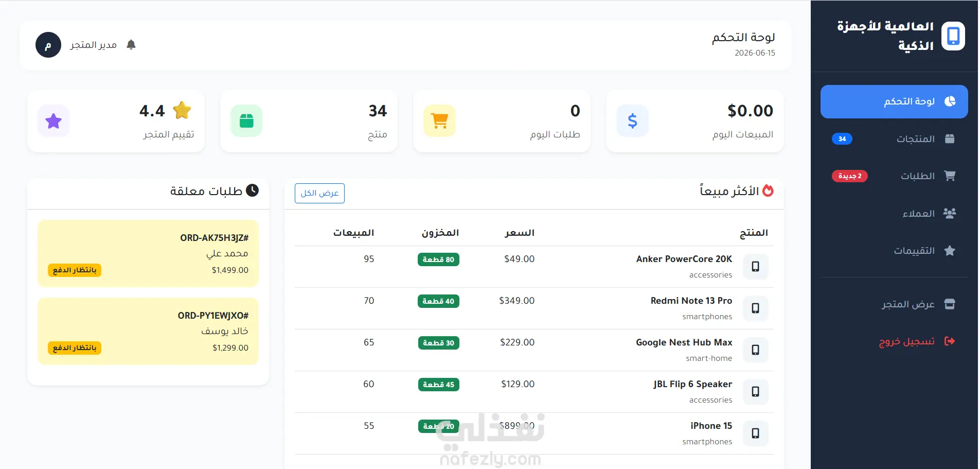Click the مدير المتجر user label
Viewport: 980px width, 469px height.
93,45
